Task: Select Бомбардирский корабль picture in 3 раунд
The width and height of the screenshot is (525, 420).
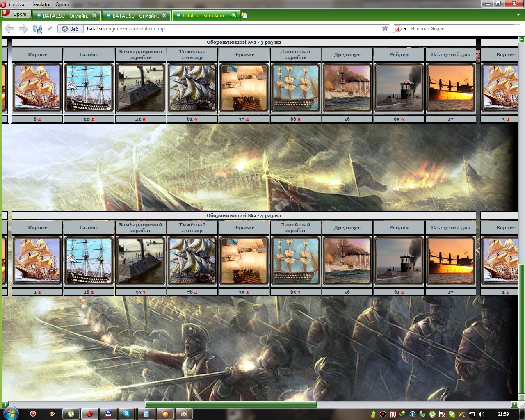Action: pyautogui.click(x=141, y=88)
